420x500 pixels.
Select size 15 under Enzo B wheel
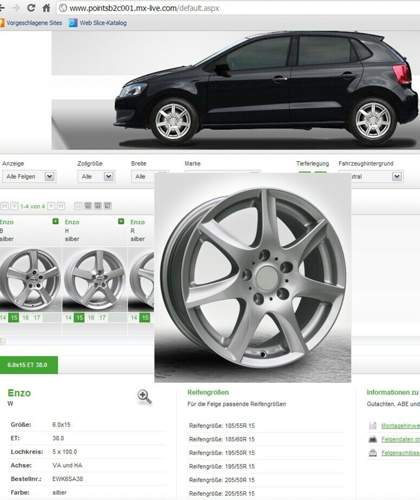pos(14,317)
